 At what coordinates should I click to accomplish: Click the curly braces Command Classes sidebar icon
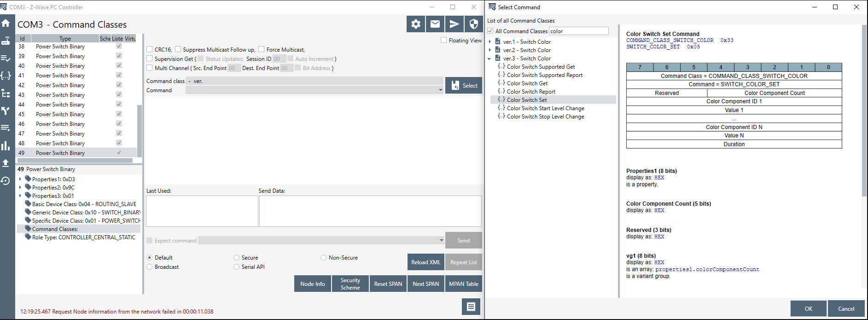click(x=6, y=76)
